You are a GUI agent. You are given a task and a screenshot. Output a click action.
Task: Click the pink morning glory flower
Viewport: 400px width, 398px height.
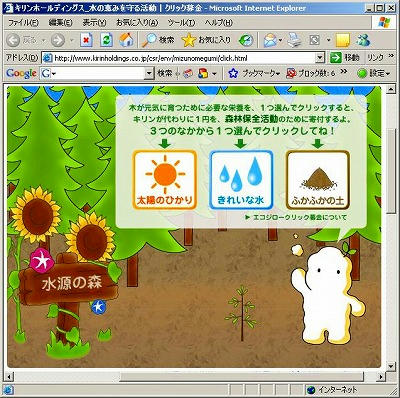(x=42, y=260)
